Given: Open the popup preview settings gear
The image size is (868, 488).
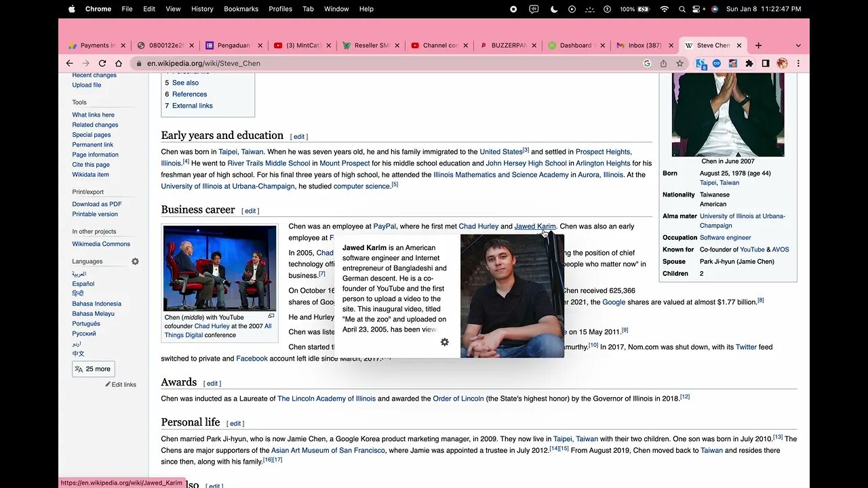Looking at the screenshot, I should pyautogui.click(x=445, y=342).
